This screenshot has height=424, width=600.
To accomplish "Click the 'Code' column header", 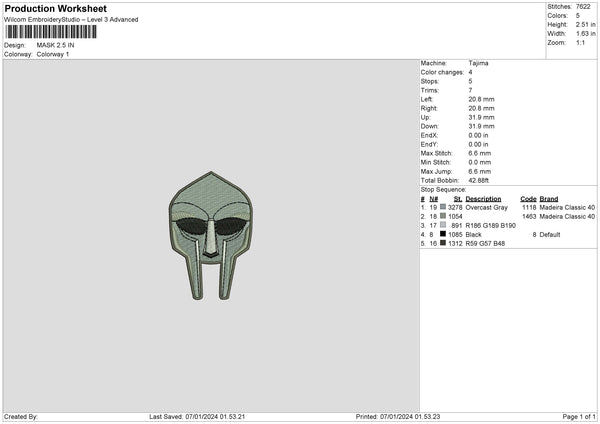I will coord(528,199).
